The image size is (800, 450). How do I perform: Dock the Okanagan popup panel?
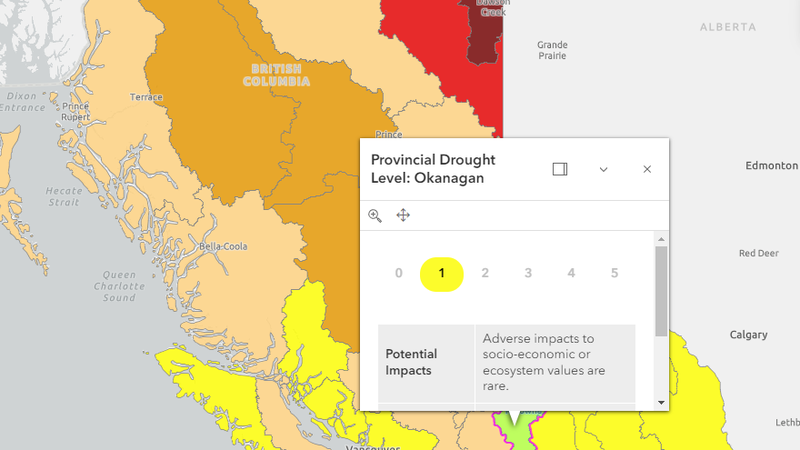tap(560, 169)
